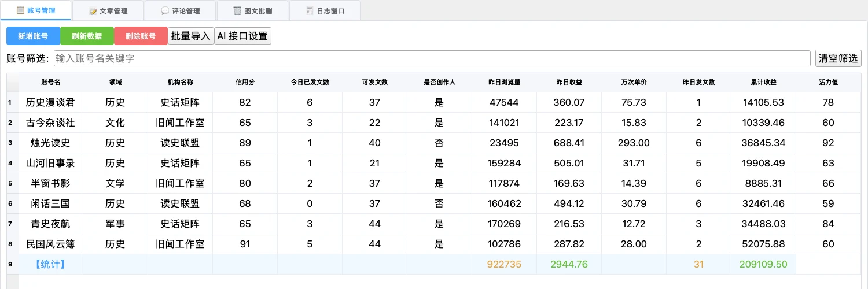Click the 文章管理 pencil icon
The width and height of the screenshot is (868, 289).
tap(93, 11)
